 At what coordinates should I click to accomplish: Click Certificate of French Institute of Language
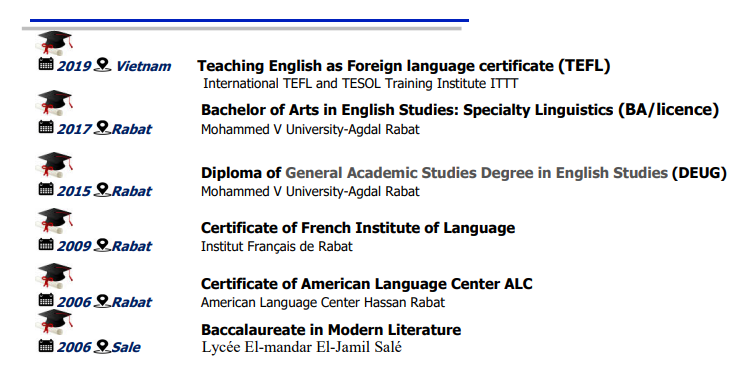pyautogui.click(x=358, y=228)
